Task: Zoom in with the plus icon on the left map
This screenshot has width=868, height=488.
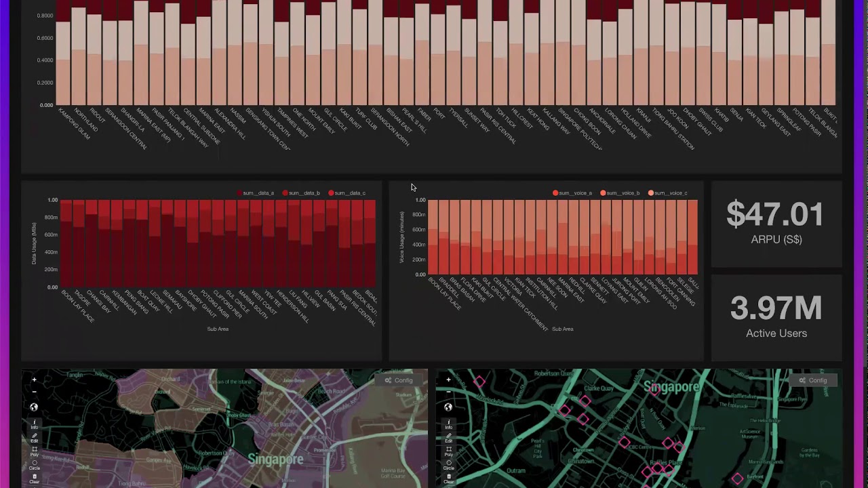Action: [x=34, y=380]
